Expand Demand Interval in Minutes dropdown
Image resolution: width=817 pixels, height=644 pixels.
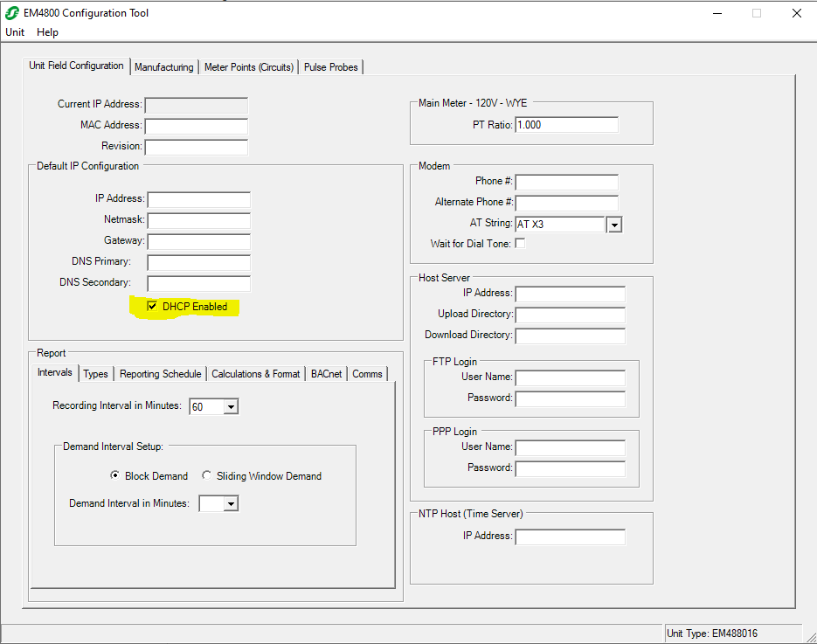coord(231,503)
